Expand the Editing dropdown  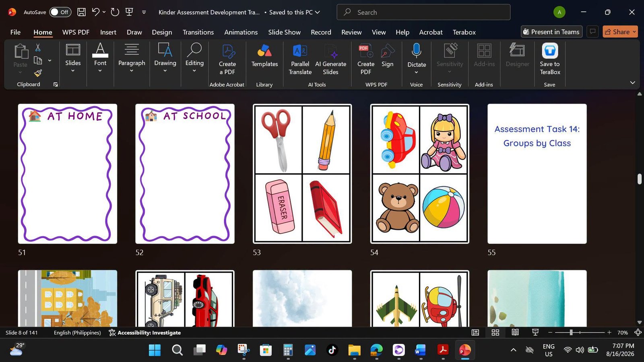coord(194,71)
